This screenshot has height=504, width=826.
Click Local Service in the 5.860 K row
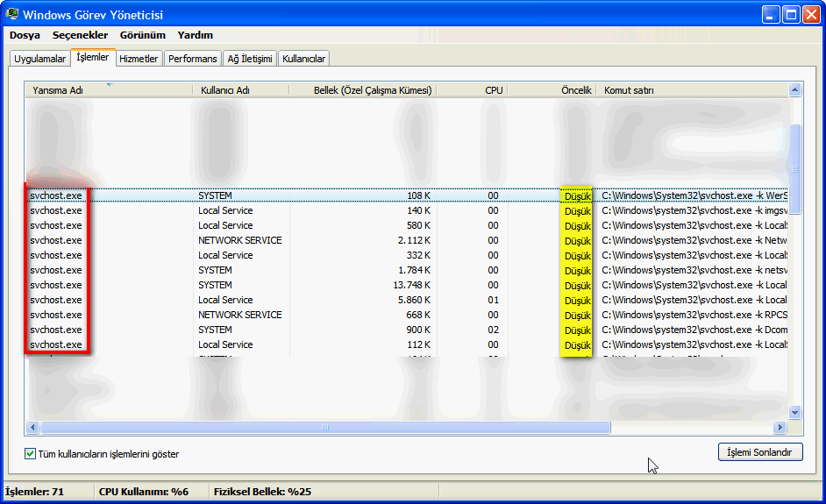point(225,300)
